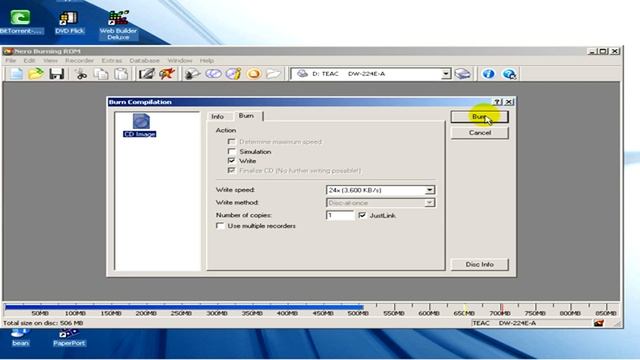The height and width of the screenshot is (360, 640).
Task: Click the Disc Info button
Action: [x=480, y=264]
